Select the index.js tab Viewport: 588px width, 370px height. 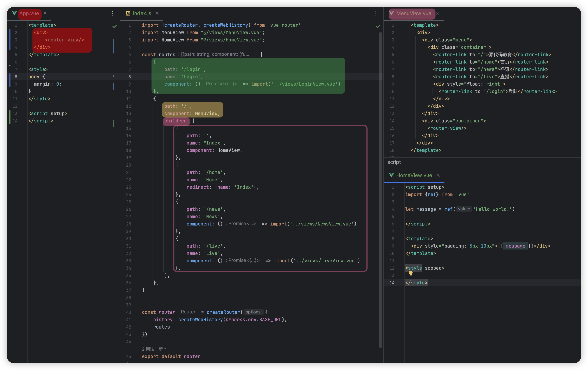[x=142, y=13]
